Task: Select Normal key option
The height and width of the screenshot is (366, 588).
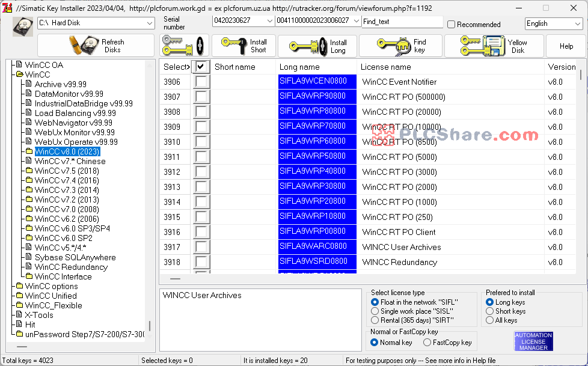Action: [374, 343]
